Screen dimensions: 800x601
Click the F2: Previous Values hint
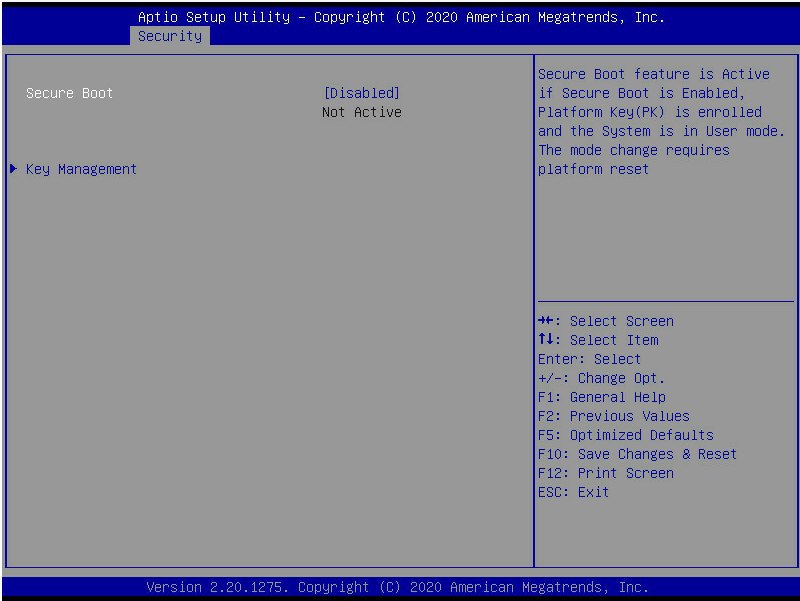pyautogui.click(x=614, y=416)
